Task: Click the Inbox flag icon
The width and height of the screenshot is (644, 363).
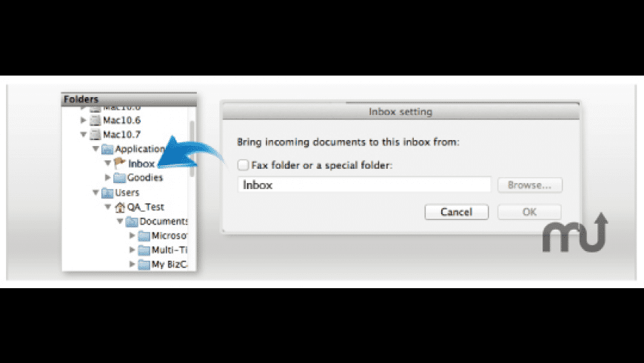Action: (119, 163)
